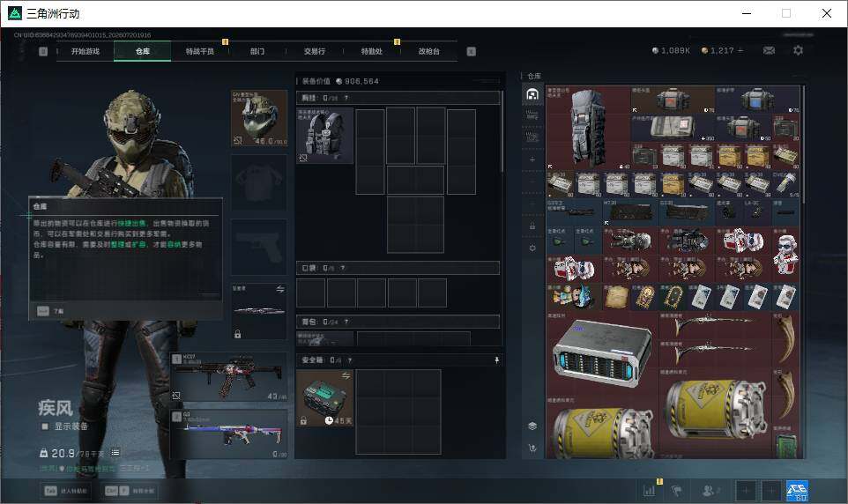Open the weight details list icon
Viewport: 848px width, 504px height.
(115, 452)
